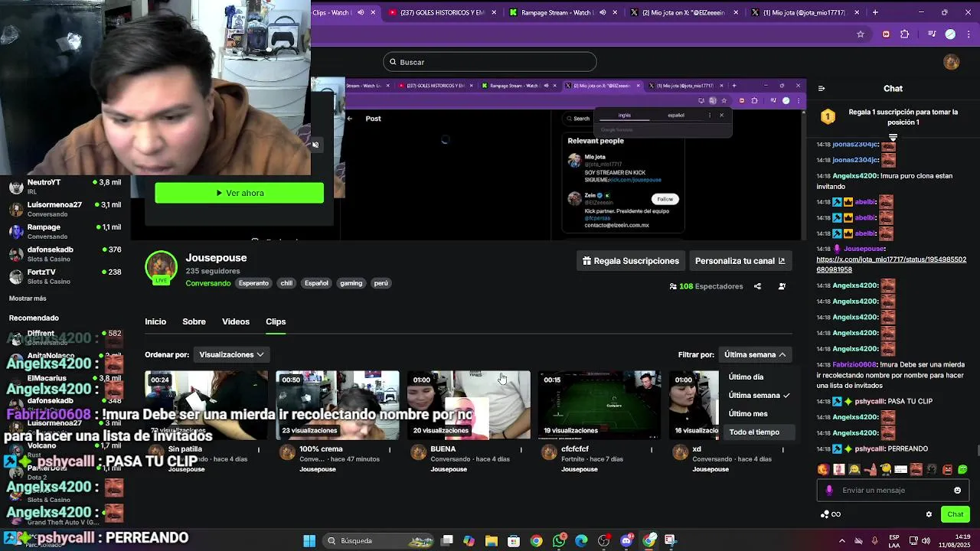Open the cfcfcfcf clip thumbnail
Image resolution: width=980 pixels, height=551 pixels.
[x=599, y=405]
